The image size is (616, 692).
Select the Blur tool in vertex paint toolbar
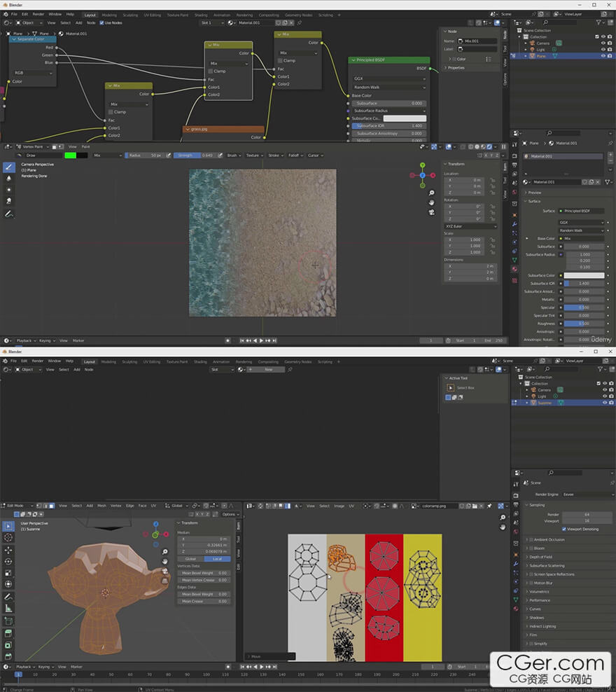pyautogui.click(x=9, y=179)
